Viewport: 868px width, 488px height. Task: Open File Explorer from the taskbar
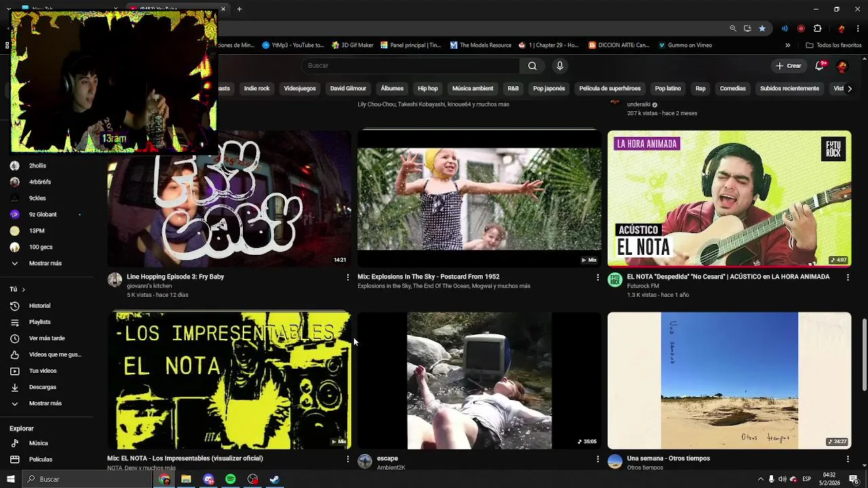(186, 479)
